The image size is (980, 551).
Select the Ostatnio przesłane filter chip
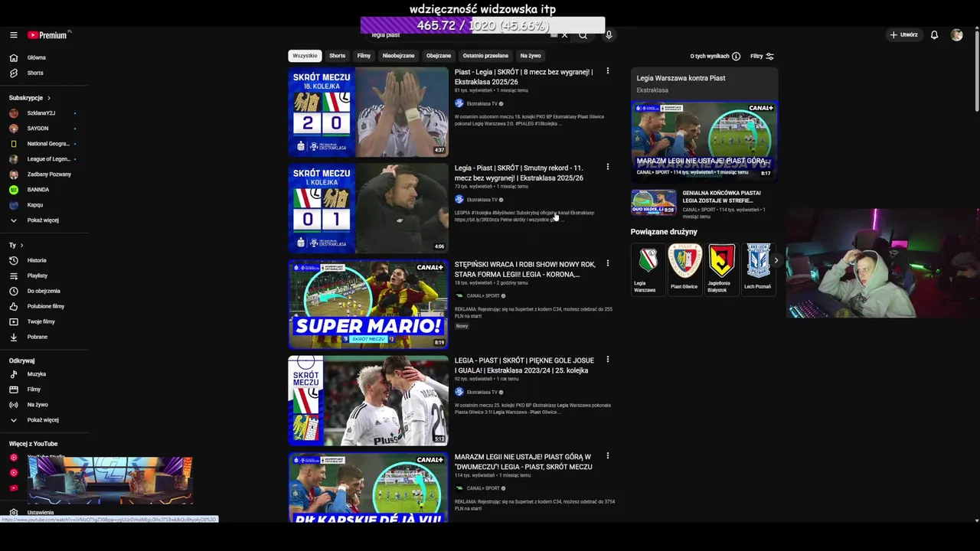485,56
